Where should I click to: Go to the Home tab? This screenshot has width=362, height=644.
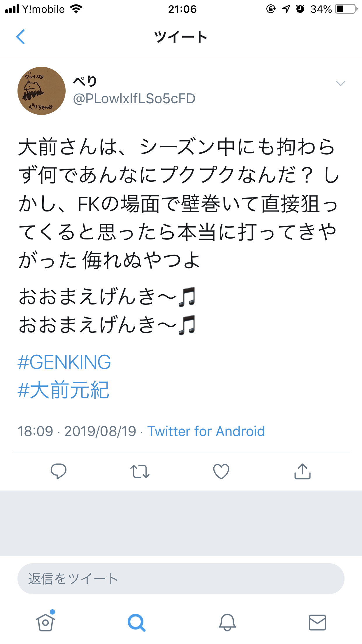[45, 622]
